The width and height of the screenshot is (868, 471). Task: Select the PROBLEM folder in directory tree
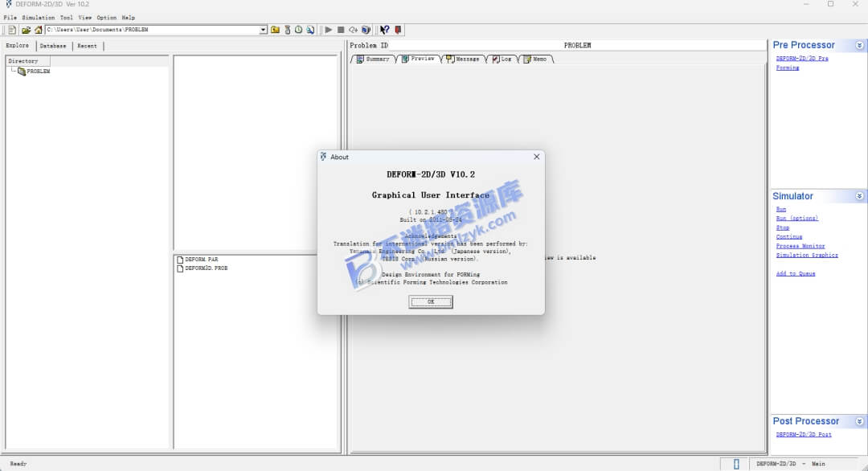[x=34, y=72]
